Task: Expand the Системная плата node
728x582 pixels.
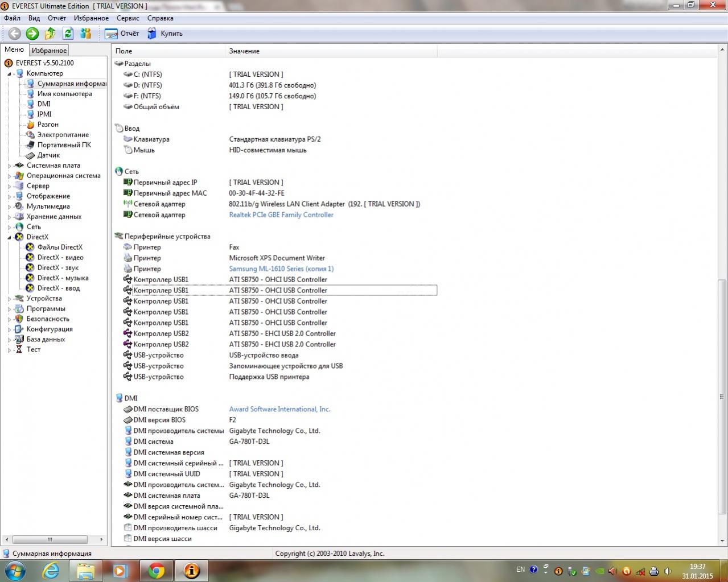Action: click(x=9, y=166)
